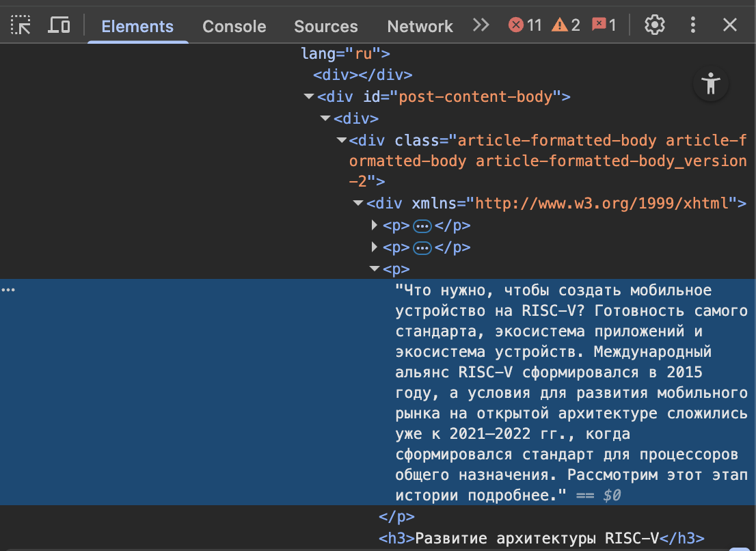This screenshot has height=551, width=756.
Task: Open the issues count flag badge
Action: coord(604,26)
